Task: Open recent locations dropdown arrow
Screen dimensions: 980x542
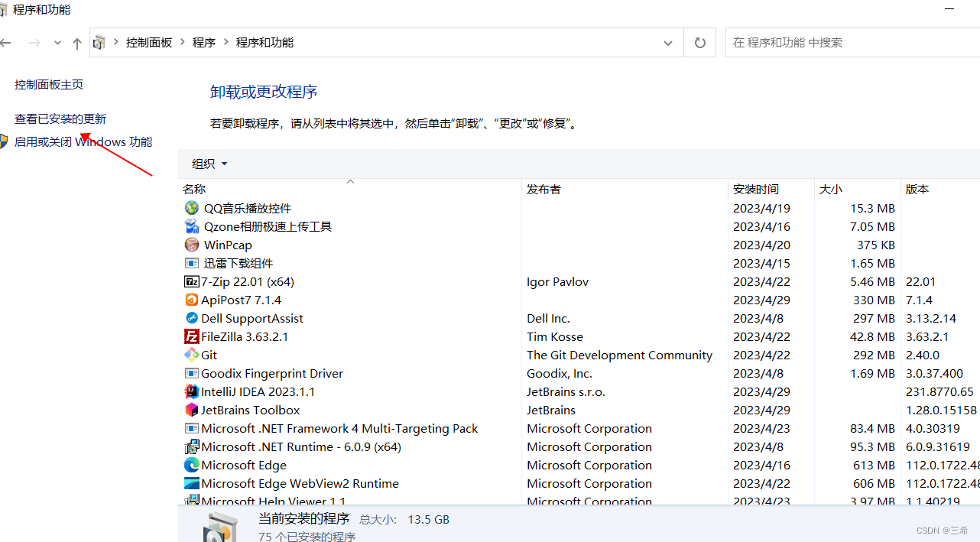Action: [57, 43]
